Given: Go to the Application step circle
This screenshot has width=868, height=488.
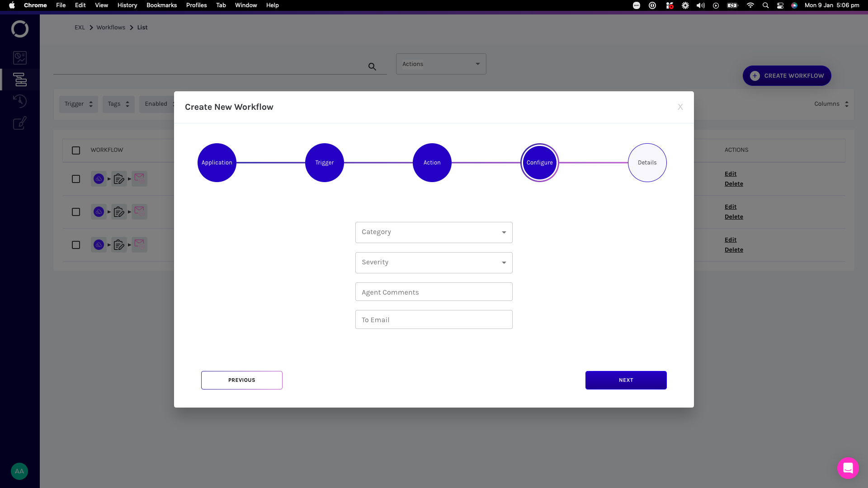Looking at the screenshot, I should tap(217, 163).
